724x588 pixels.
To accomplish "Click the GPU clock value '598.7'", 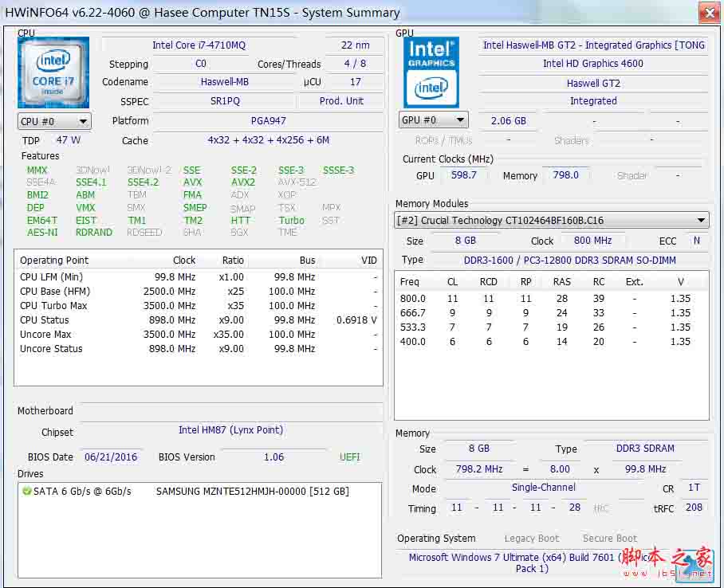I will (463, 175).
